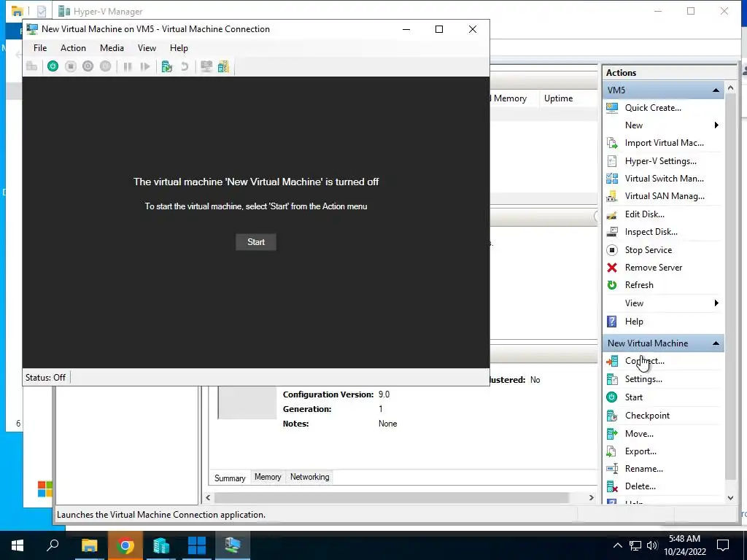Collapse the New Virtual Machine actions section

click(716, 343)
